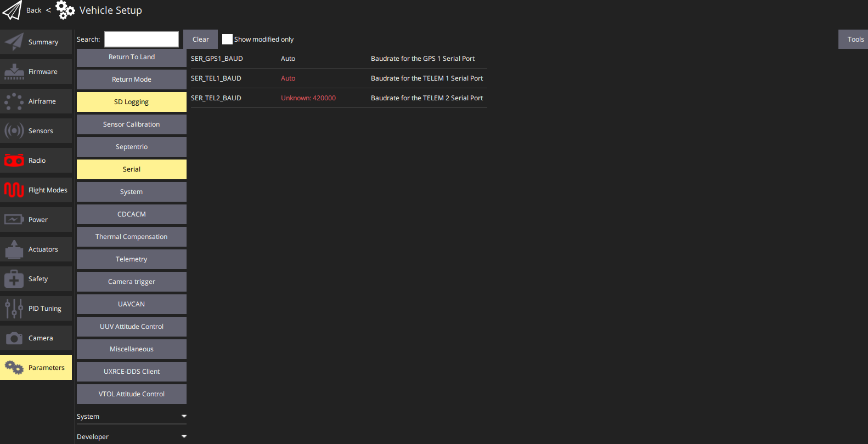Click Baudrate for the TELEM 2 description
Viewport: 868px width, 444px height.
427,98
